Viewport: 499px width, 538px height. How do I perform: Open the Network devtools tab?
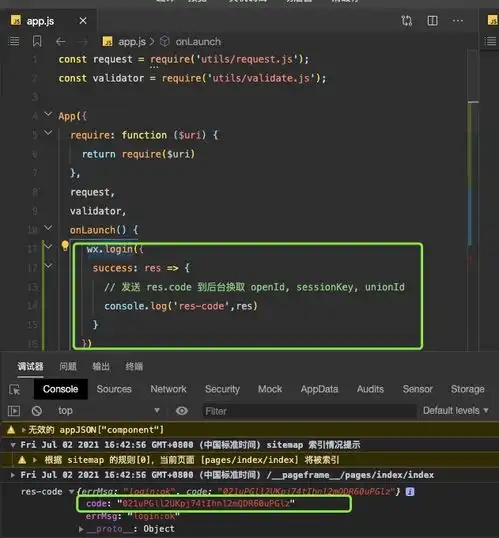tap(168, 389)
